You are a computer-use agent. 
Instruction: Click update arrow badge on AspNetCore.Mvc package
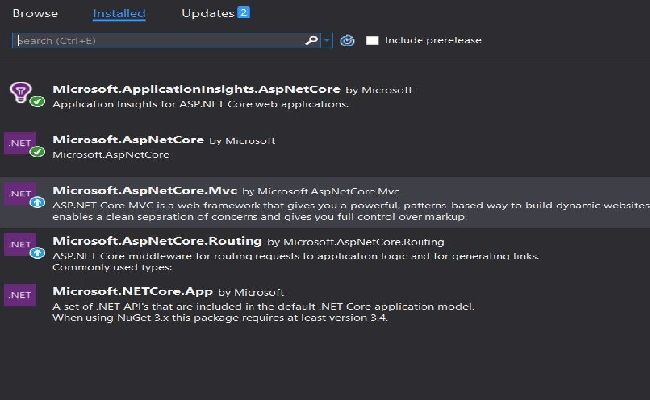click(37, 202)
